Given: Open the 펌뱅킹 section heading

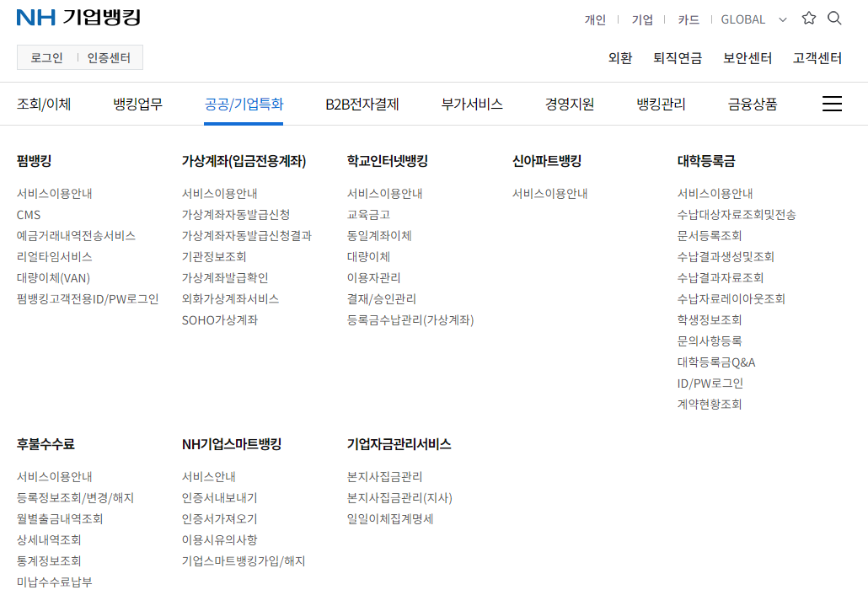Looking at the screenshot, I should (x=35, y=161).
